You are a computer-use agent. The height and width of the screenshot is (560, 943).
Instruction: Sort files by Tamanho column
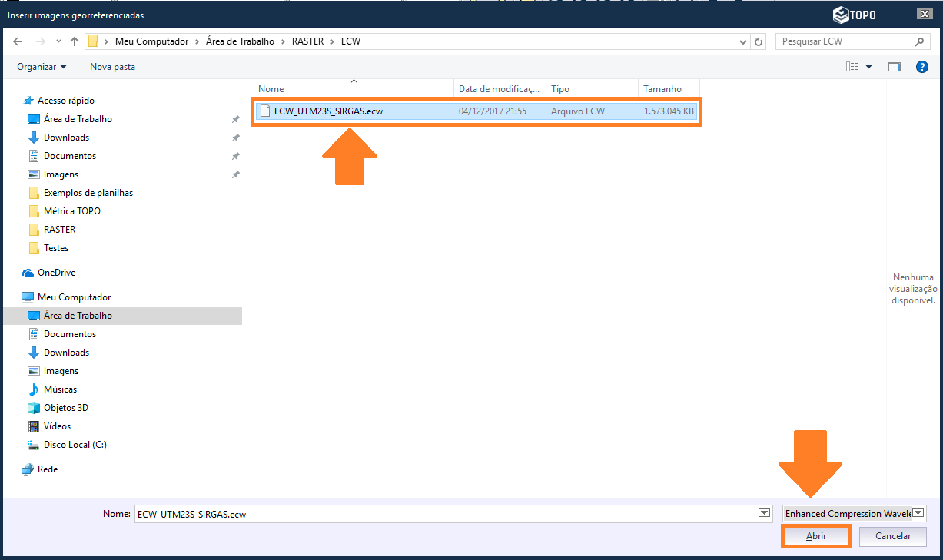coord(662,89)
